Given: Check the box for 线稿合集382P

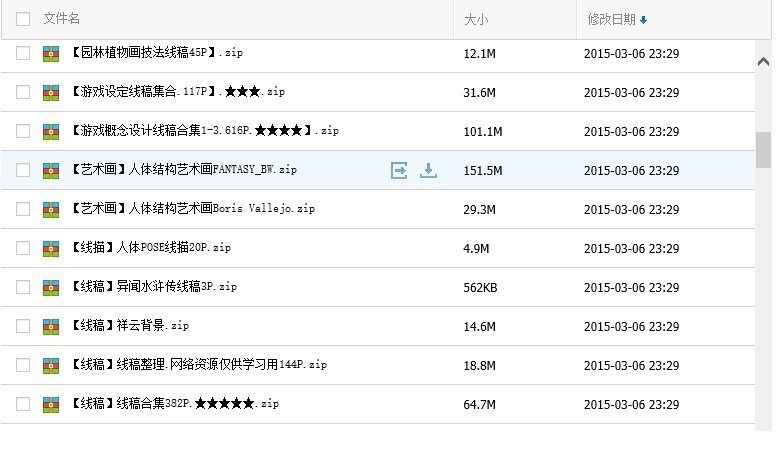Looking at the screenshot, I should click(x=23, y=404).
